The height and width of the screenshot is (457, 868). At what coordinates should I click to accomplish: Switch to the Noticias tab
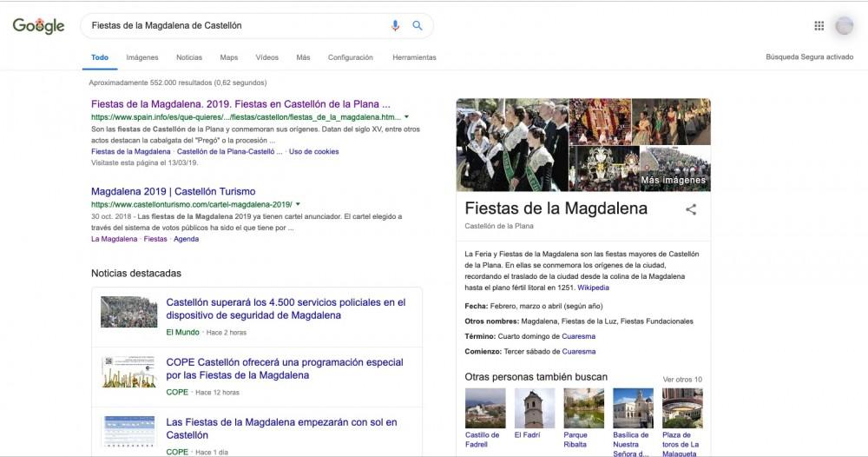tap(189, 58)
